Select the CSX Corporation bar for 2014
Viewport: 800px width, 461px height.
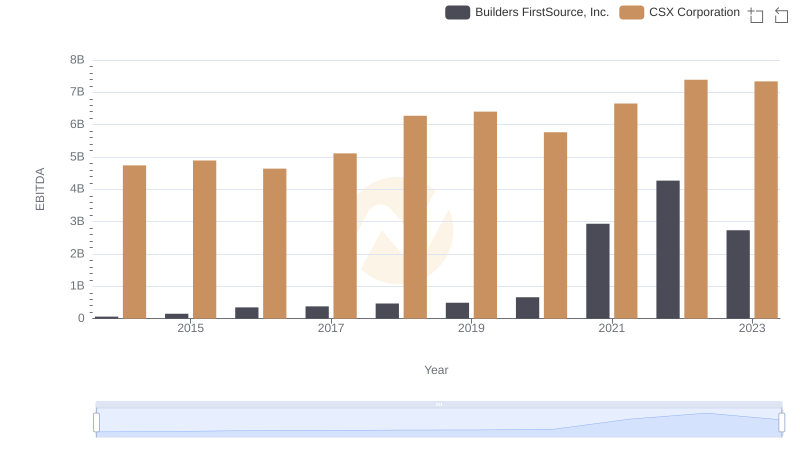tap(134, 242)
